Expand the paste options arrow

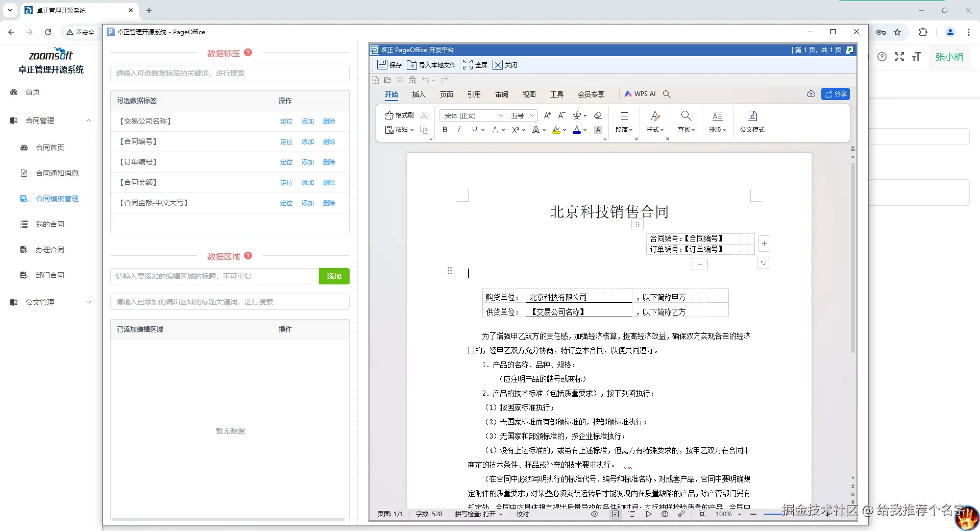click(x=412, y=130)
